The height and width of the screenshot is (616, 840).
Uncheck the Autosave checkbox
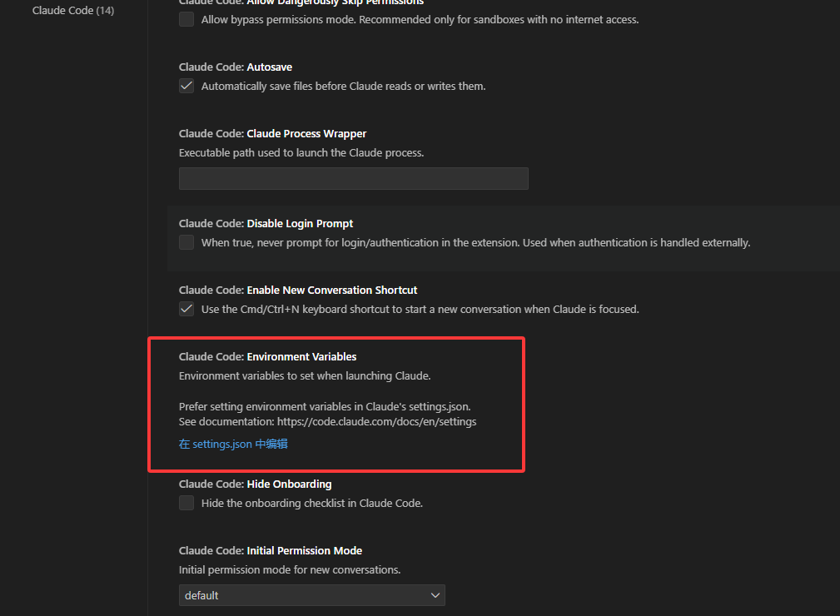186,86
